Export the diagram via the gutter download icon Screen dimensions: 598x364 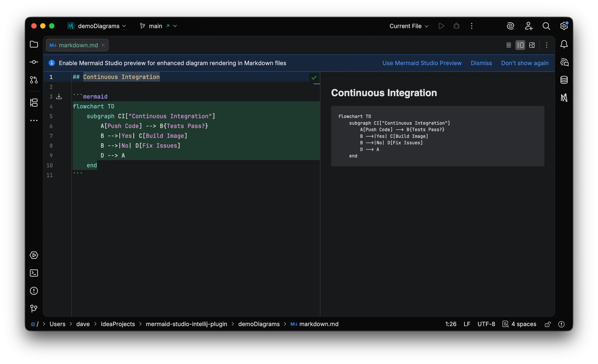pyautogui.click(x=59, y=96)
